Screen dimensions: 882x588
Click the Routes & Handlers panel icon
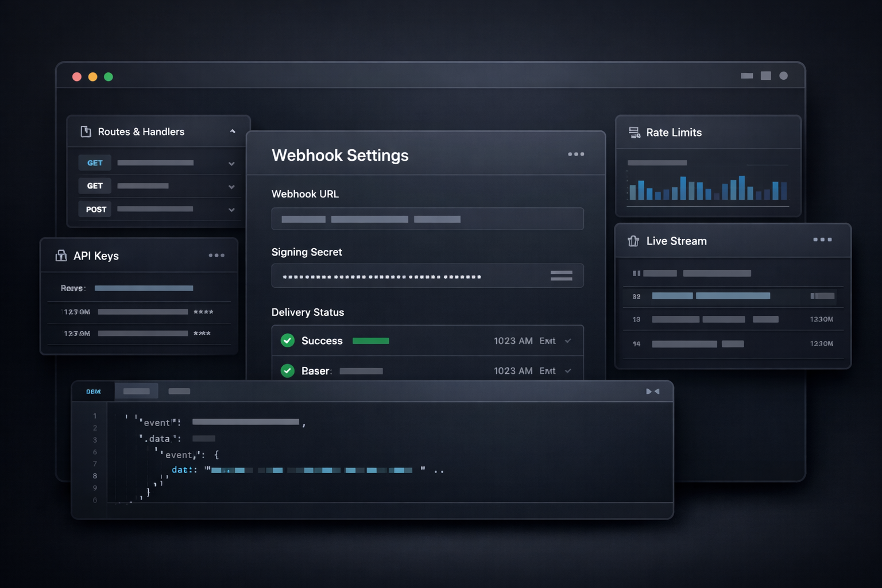click(86, 131)
